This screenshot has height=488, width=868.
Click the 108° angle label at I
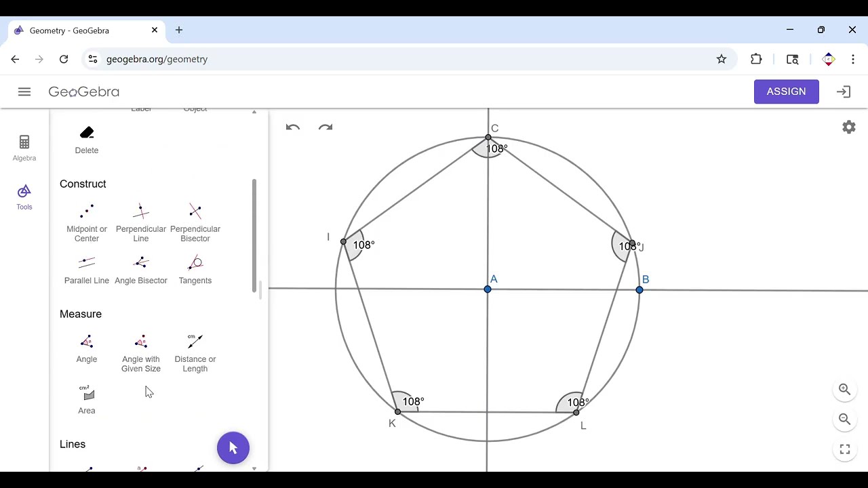(363, 245)
